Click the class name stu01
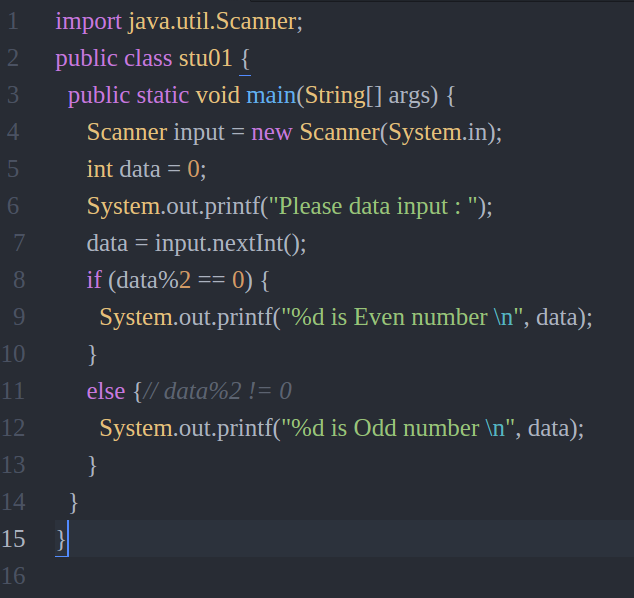This screenshot has height=598, width=634. 205,58
